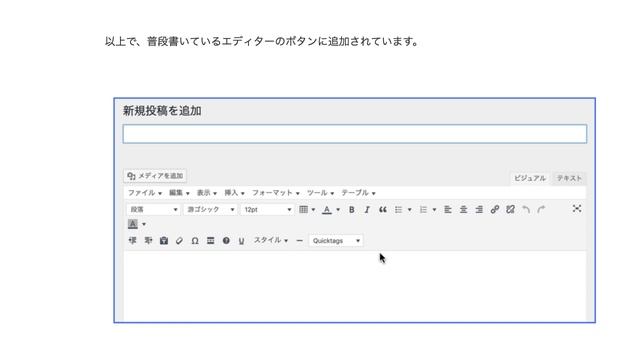Image resolution: width=640 pixels, height=360 pixels.
Task: Expand the text color picker arrow
Action: pos(338,210)
